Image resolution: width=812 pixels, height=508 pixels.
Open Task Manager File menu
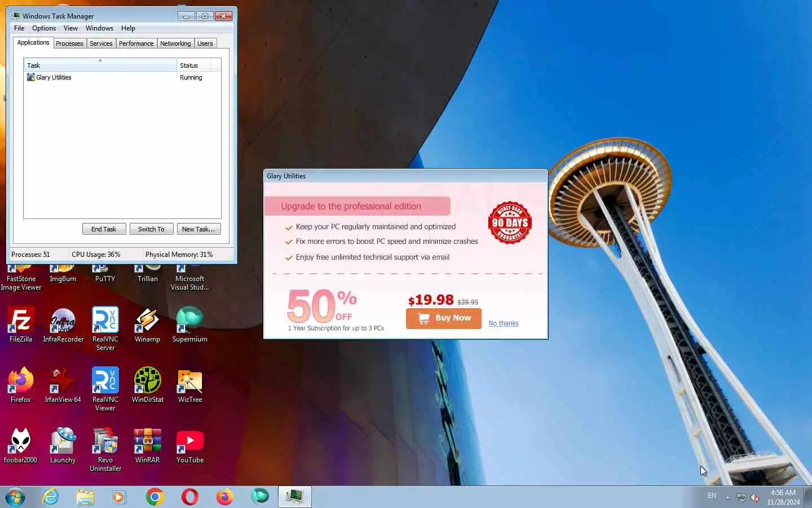coord(19,28)
